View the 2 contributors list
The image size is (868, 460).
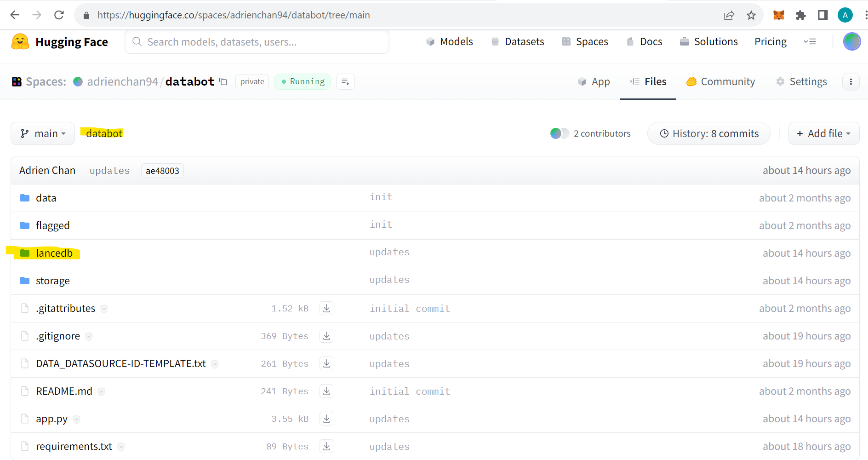click(x=590, y=133)
